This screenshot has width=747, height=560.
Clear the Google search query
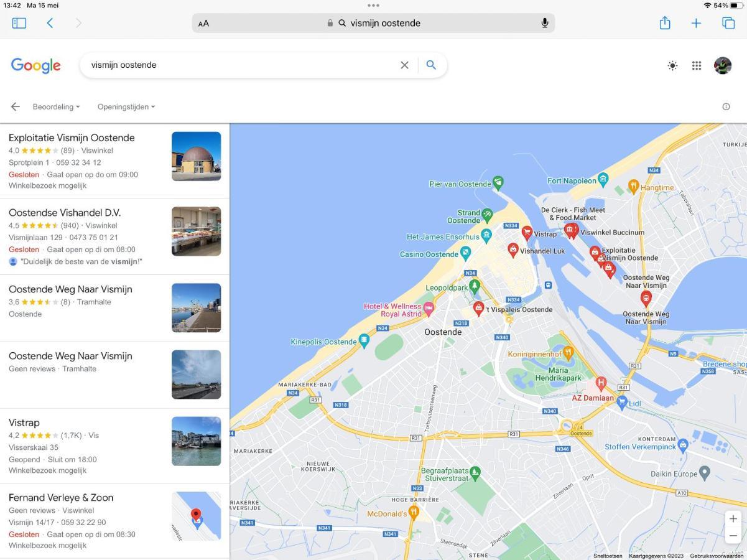point(404,65)
